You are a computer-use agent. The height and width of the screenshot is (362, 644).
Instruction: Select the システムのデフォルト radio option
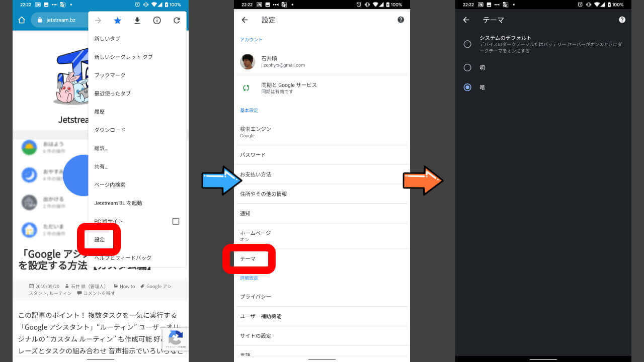(x=467, y=44)
